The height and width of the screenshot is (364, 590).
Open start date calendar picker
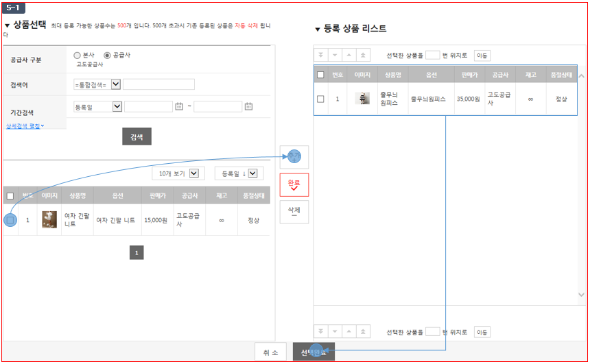click(179, 106)
